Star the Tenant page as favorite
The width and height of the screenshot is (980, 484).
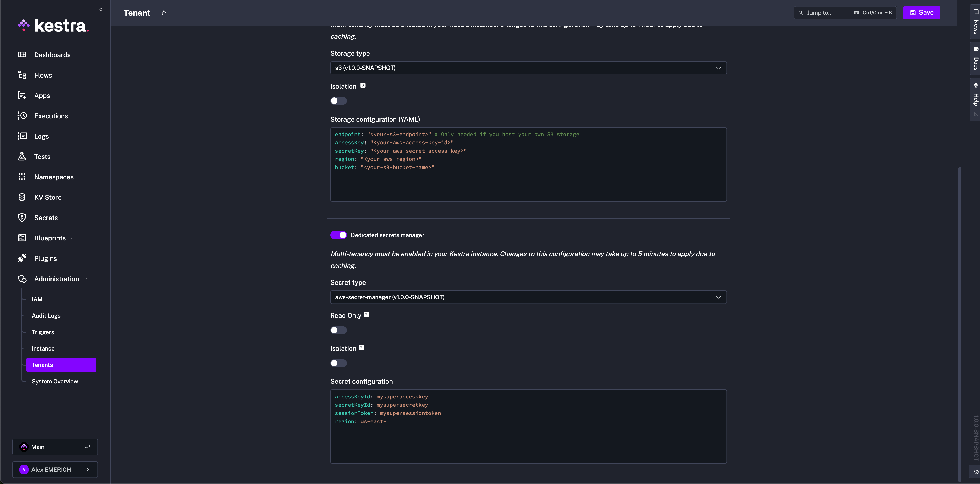[x=164, y=13]
